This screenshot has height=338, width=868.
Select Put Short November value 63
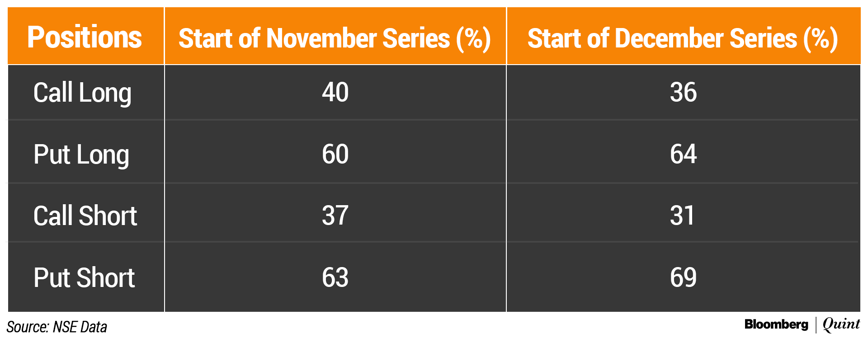coord(335,277)
